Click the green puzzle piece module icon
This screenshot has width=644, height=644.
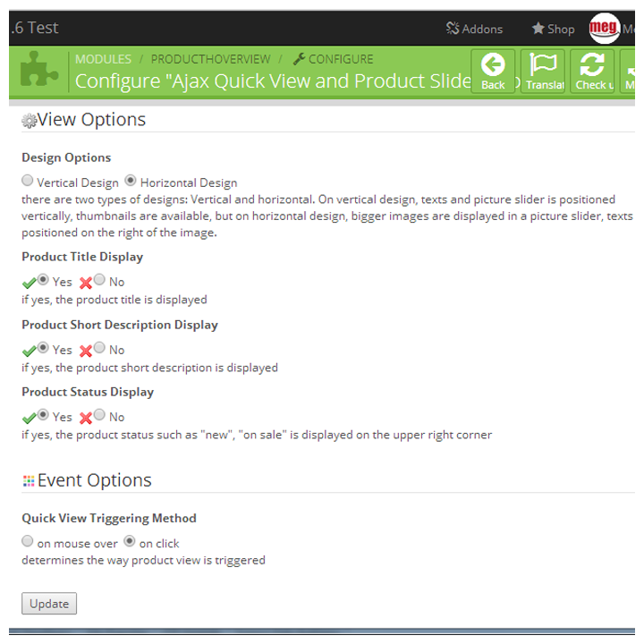click(39, 69)
